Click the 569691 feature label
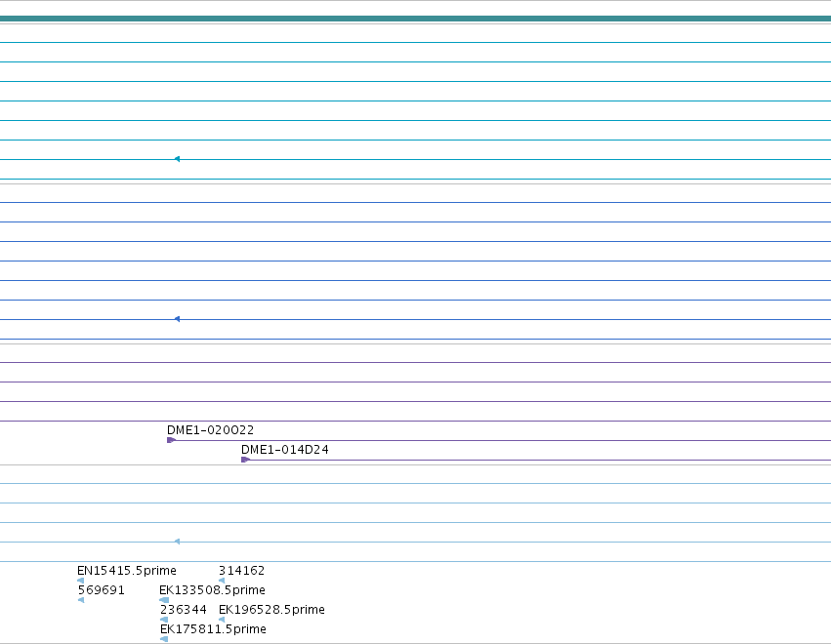 (102, 590)
